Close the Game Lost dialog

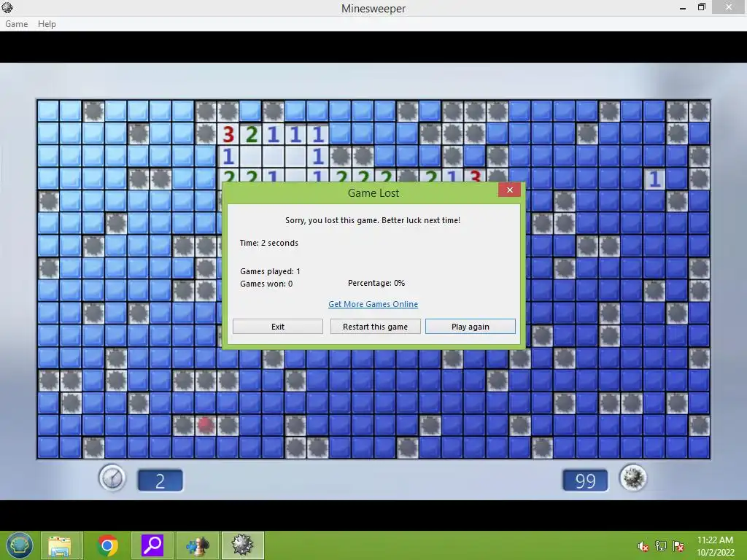pyautogui.click(x=509, y=190)
